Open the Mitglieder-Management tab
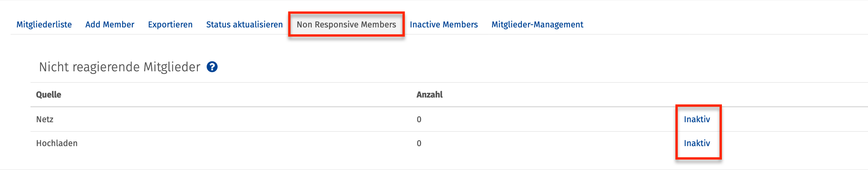The height and width of the screenshot is (170, 868). click(x=537, y=25)
